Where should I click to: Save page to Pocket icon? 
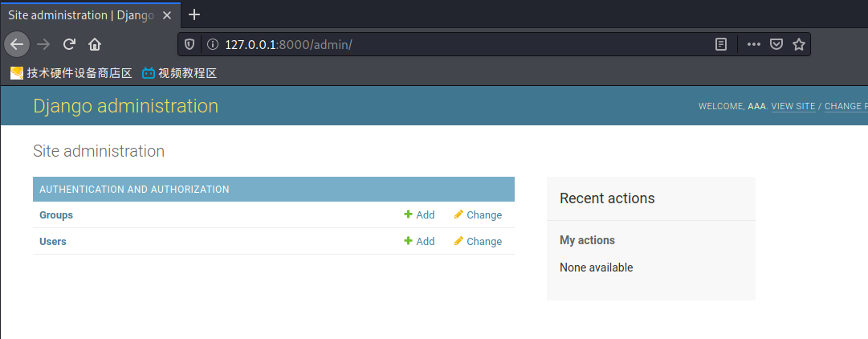(x=776, y=44)
